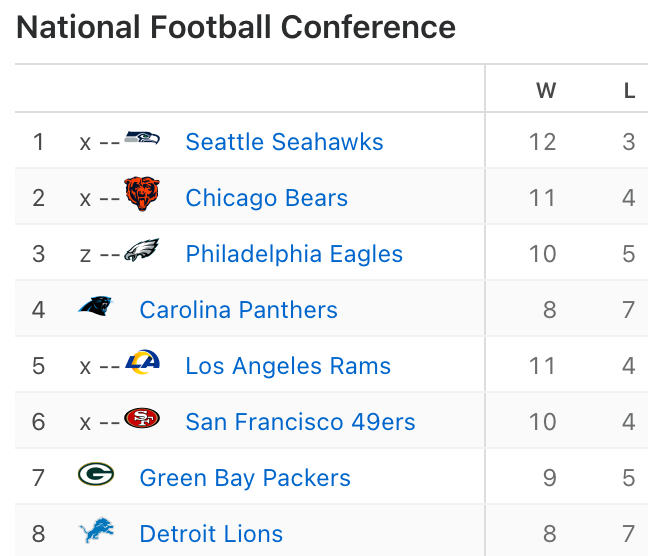Click the Philadelphia Eagles logo icon

pos(142,251)
